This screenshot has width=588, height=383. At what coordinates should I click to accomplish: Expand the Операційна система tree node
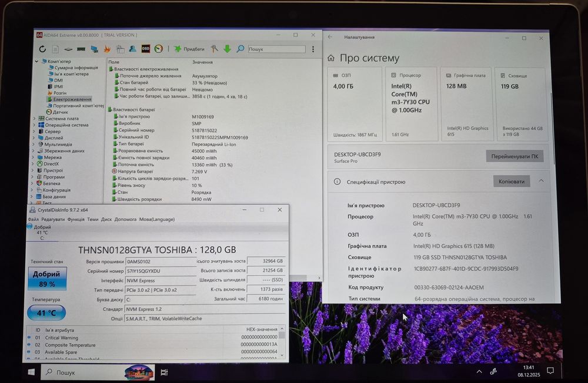(x=34, y=125)
